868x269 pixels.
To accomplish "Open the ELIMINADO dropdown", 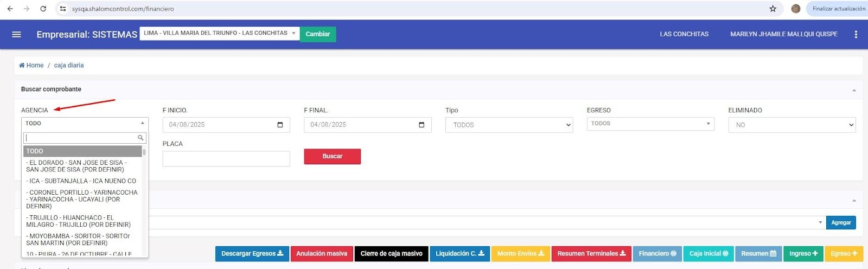I will point(792,125).
